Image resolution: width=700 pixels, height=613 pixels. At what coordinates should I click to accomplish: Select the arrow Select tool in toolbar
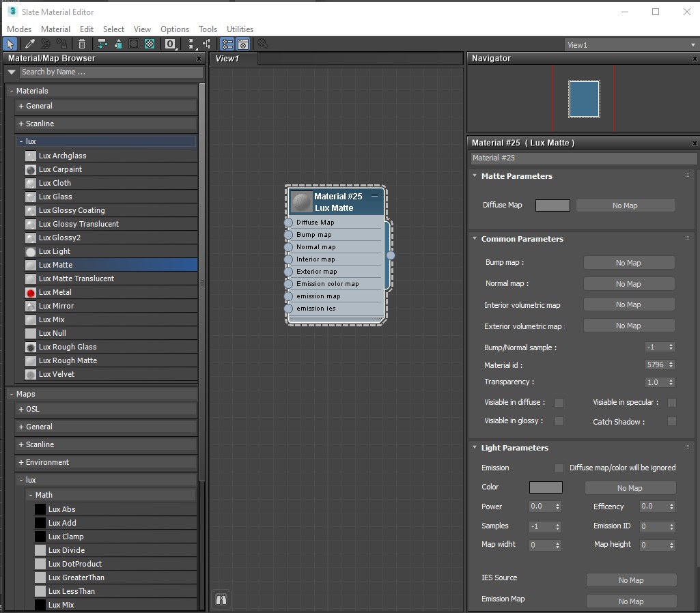tap(10, 44)
